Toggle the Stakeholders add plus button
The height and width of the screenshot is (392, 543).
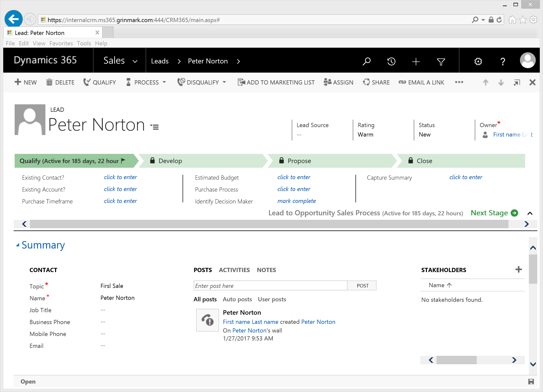tap(519, 270)
